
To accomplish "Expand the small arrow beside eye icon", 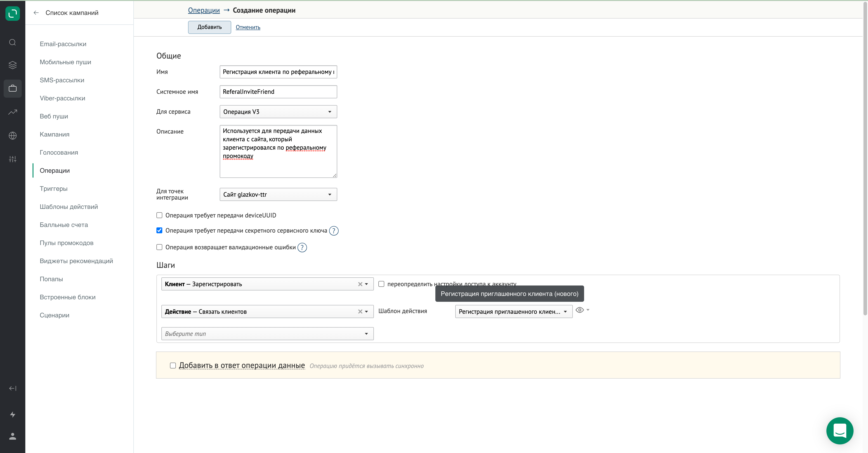I will point(588,310).
